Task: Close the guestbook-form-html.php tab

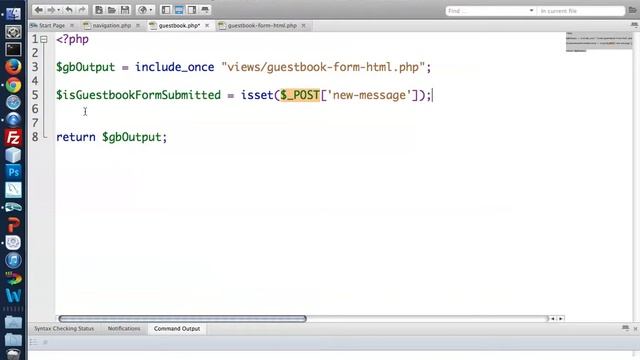Action: pyautogui.click(x=304, y=26)
